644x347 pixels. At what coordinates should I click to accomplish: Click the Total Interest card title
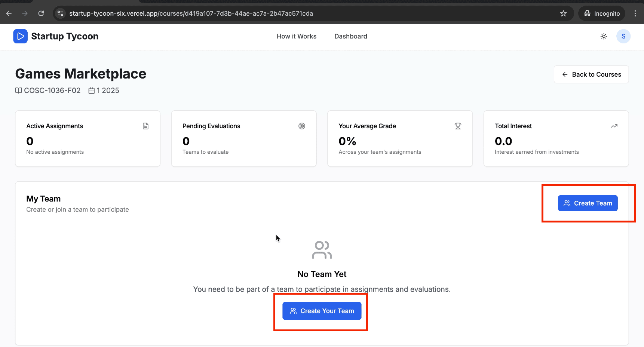click(513, 126)
